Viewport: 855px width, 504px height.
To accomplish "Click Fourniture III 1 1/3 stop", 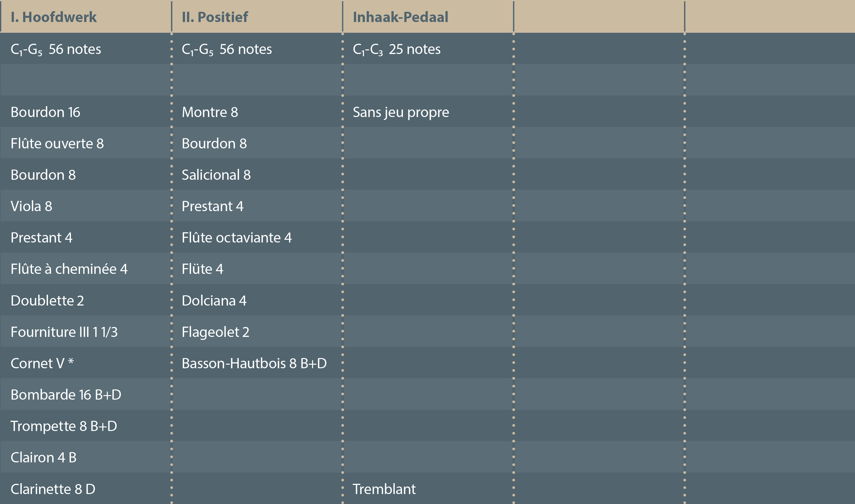I will (64, 332).
